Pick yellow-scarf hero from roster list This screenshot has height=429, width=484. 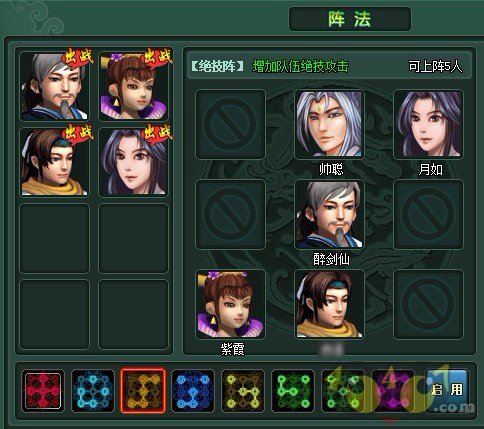point(54,162)
